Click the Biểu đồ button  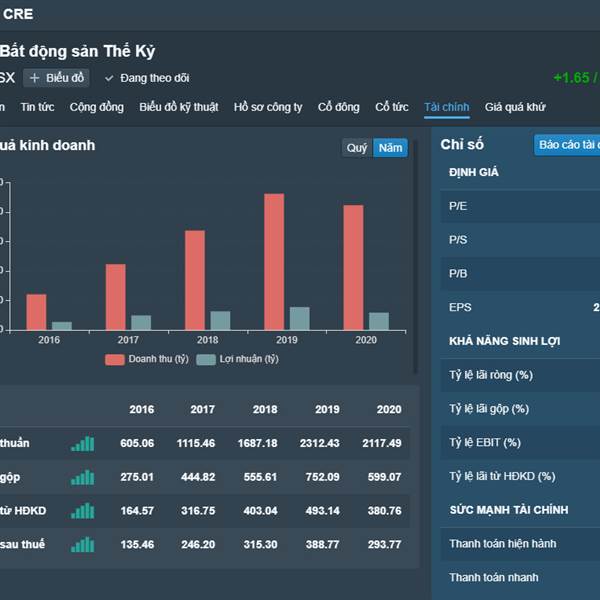point(57,78)
